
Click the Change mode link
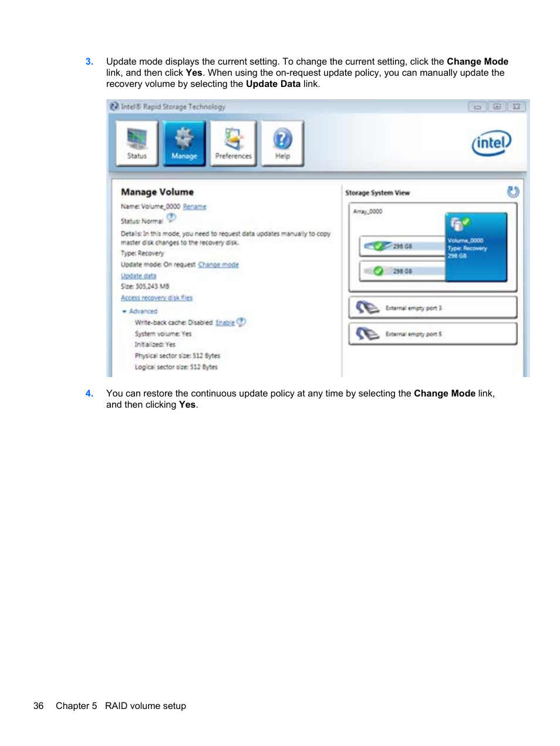click(218, 265)
